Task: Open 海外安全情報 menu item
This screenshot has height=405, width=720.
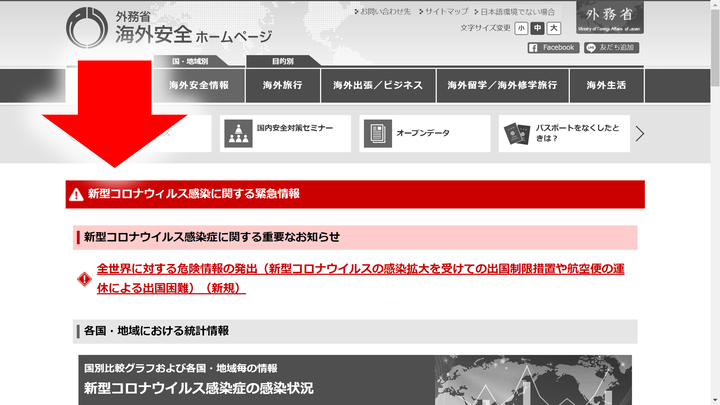Action: [199, 85]
